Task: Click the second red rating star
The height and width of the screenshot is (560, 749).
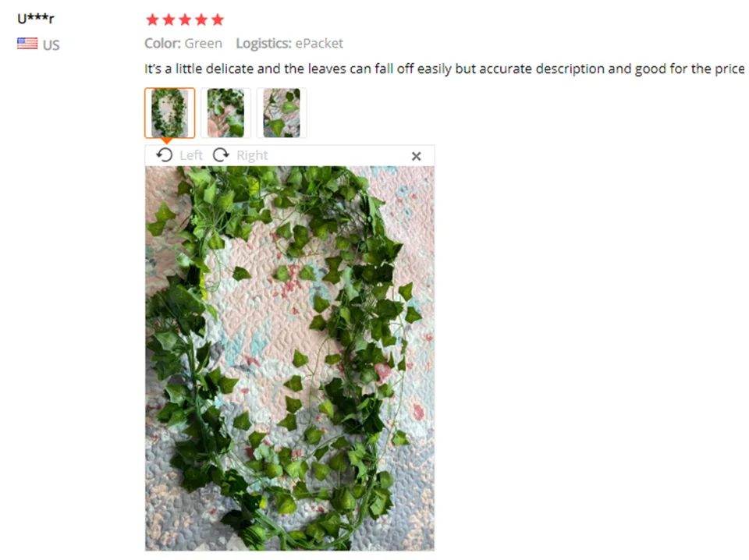Action: [x=169, y=19]
